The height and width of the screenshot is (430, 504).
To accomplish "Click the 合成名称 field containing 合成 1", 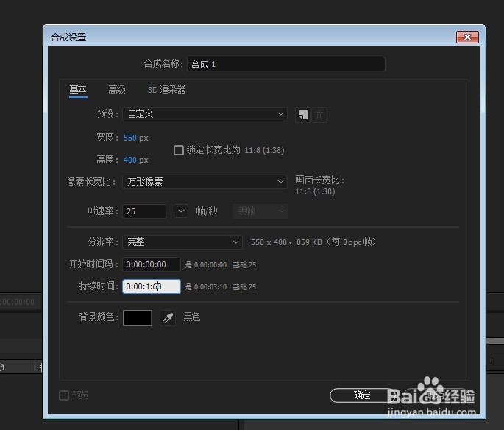I will 286,64.
